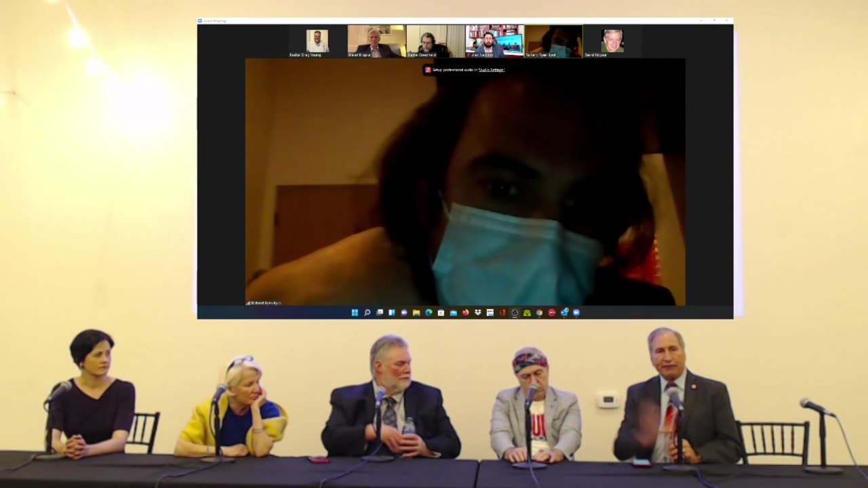Click 'Setup professional audio in' banner text

pos(455,70)
